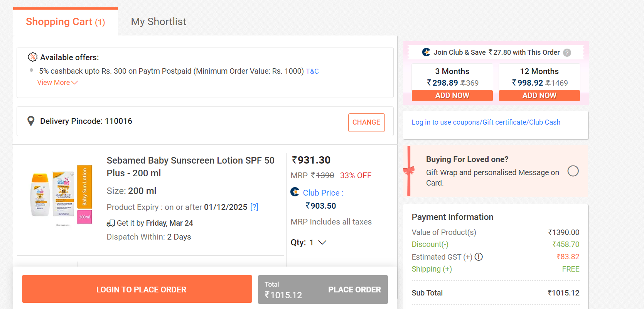Open Log in to use coupons link
Image resolution: width=644 pixels, height=309 pixels.
(x=486, y=122)
